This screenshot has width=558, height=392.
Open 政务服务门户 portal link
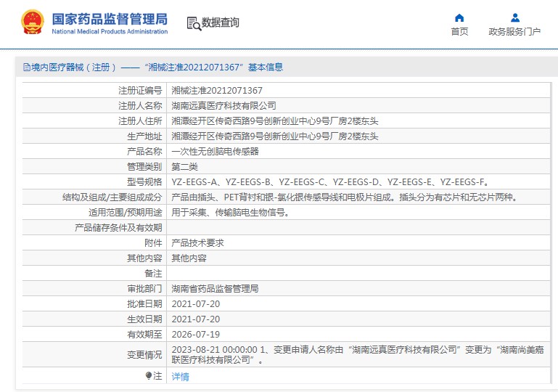click(x=514, y=32)
